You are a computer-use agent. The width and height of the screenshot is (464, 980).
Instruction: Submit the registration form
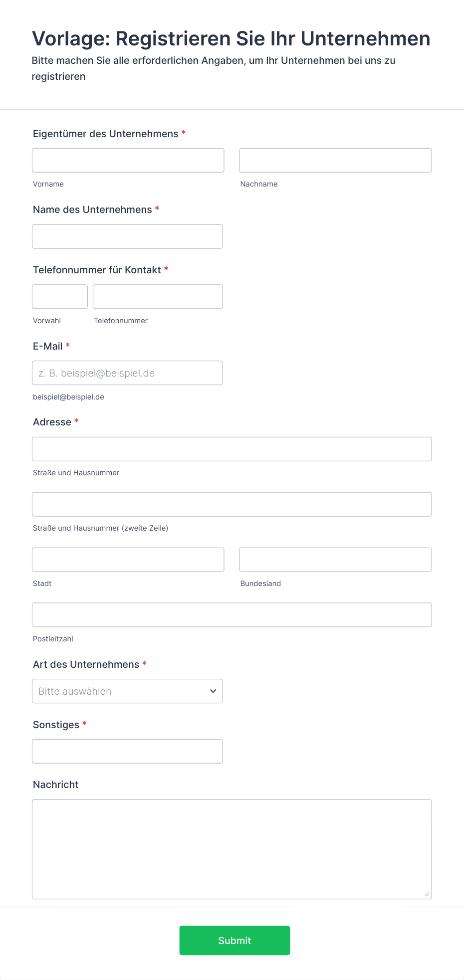click(x=234, y=941)
